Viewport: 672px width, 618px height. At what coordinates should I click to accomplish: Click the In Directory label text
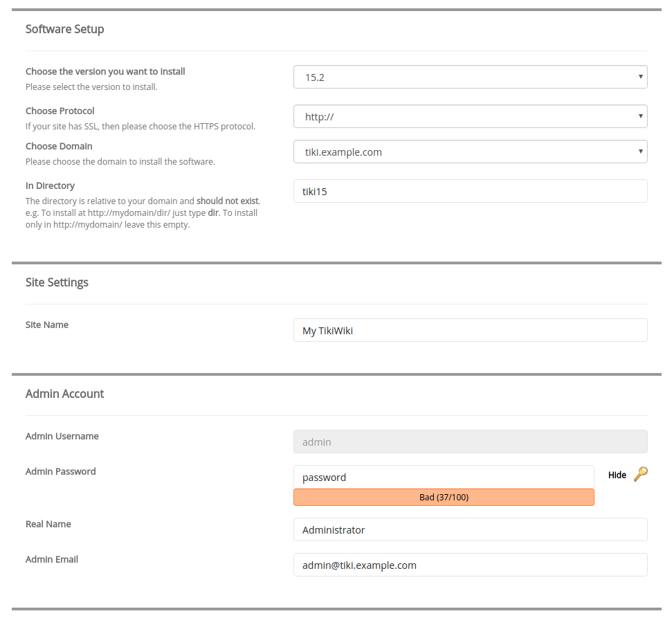pyautogui.click(x=50, y=185)
